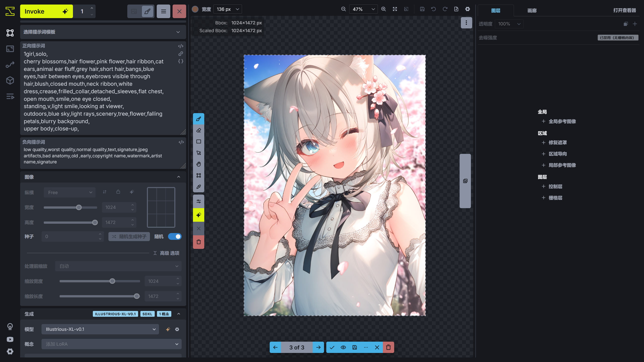
Task: Select the Brush tool on the canvas toolbar
Action: tap(198, 119)
